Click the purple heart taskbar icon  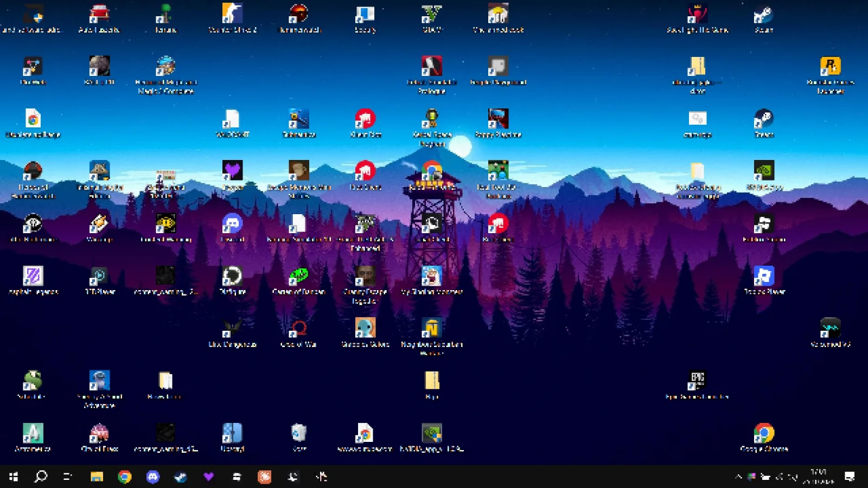coord(209,477)
